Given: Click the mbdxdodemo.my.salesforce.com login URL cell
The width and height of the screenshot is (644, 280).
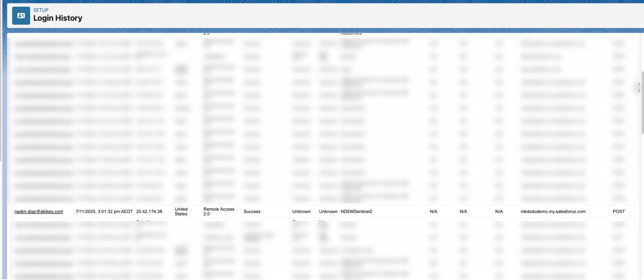Looking at the screenshot, I should pyautogui.click(x=553, y=211).
